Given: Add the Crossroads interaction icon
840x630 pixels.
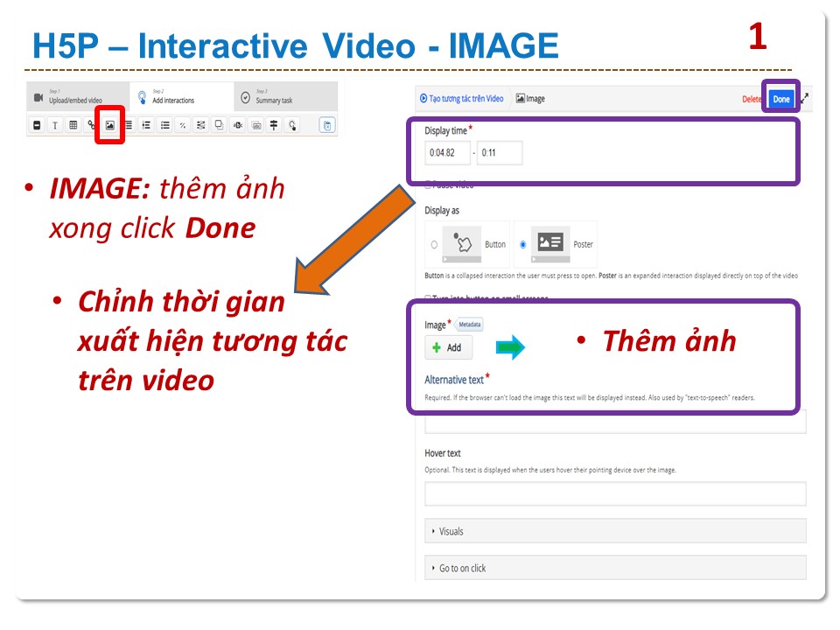Looking at the screenshot, I should (x=274, y=125).
